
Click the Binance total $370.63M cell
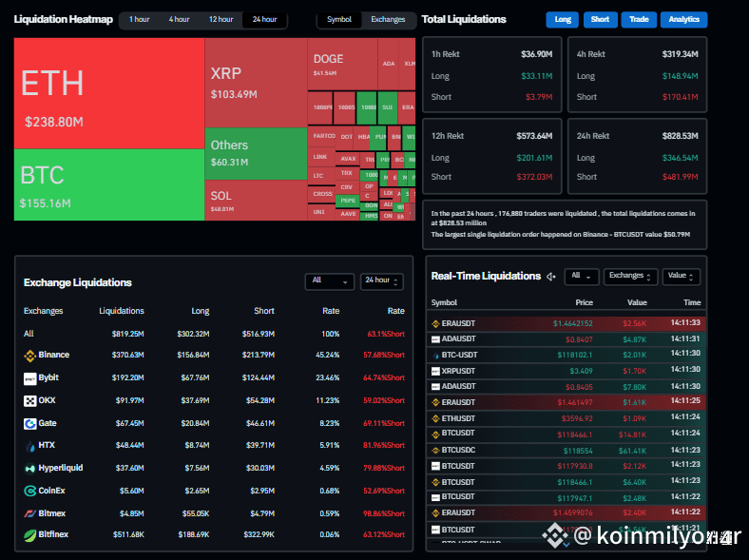128,355
